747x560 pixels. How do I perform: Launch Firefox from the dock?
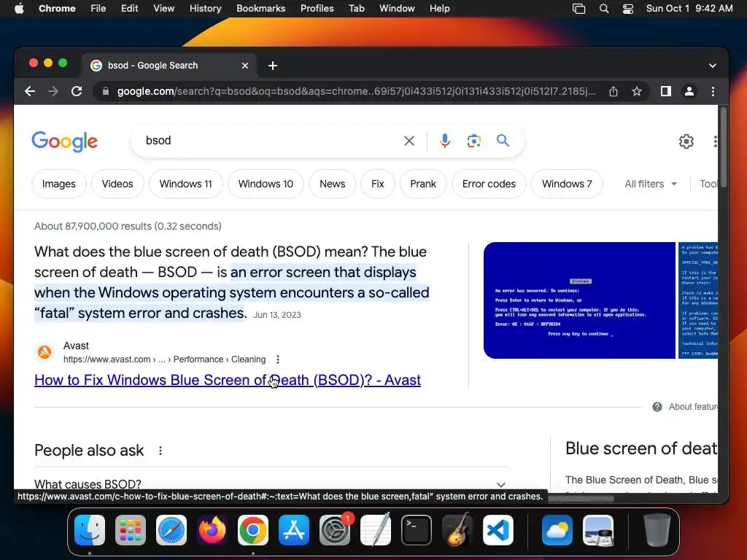point(212,530)
